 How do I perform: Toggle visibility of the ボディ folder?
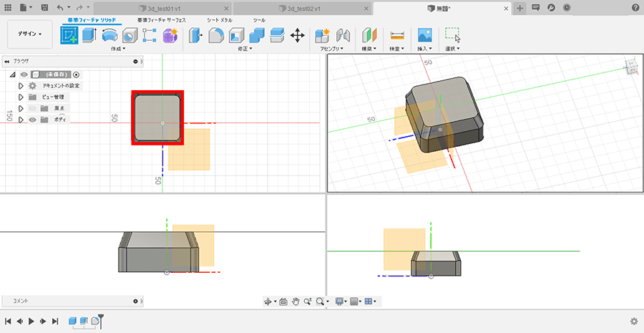tap(32, 120)
